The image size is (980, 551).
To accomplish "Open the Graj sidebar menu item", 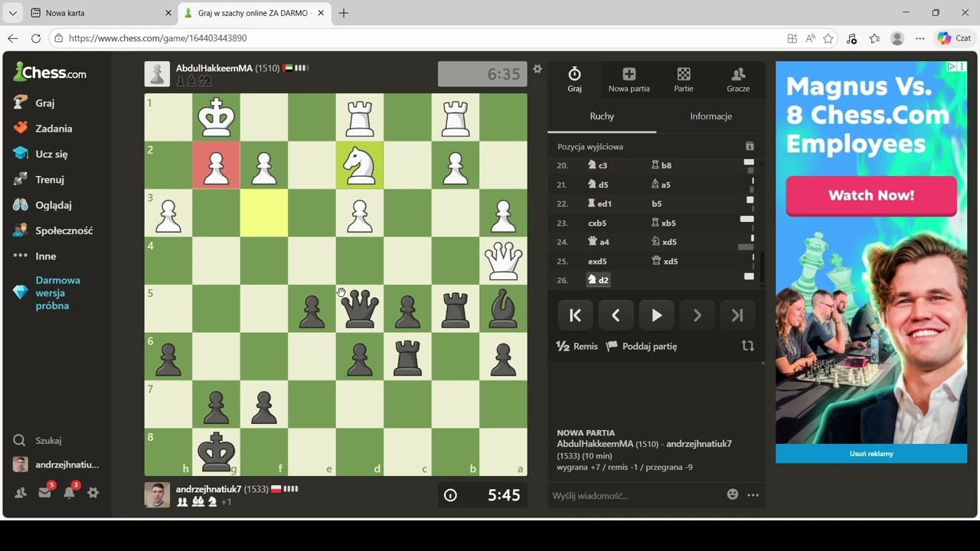I will [x=46, y=103].
